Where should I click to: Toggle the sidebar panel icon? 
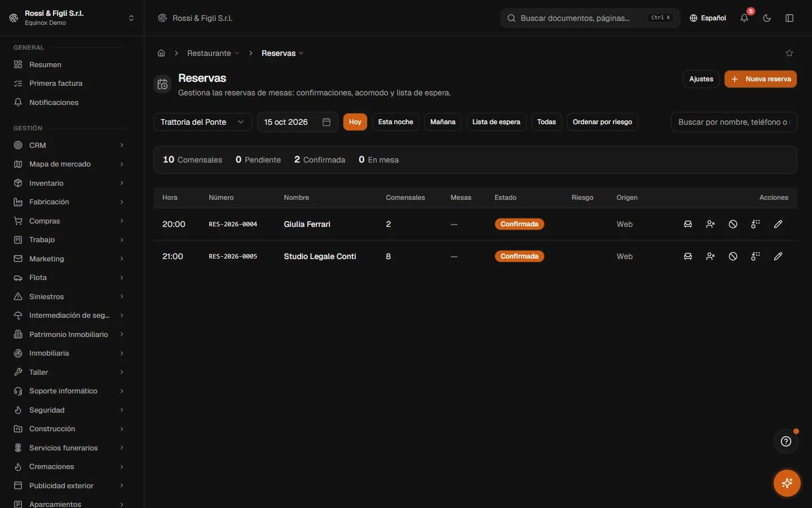click(789, 18)
